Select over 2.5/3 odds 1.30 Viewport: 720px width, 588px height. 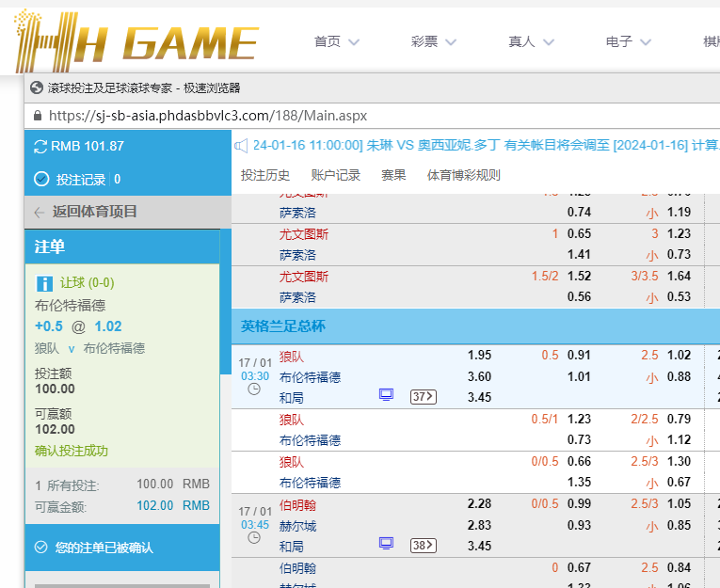(679, 461)
